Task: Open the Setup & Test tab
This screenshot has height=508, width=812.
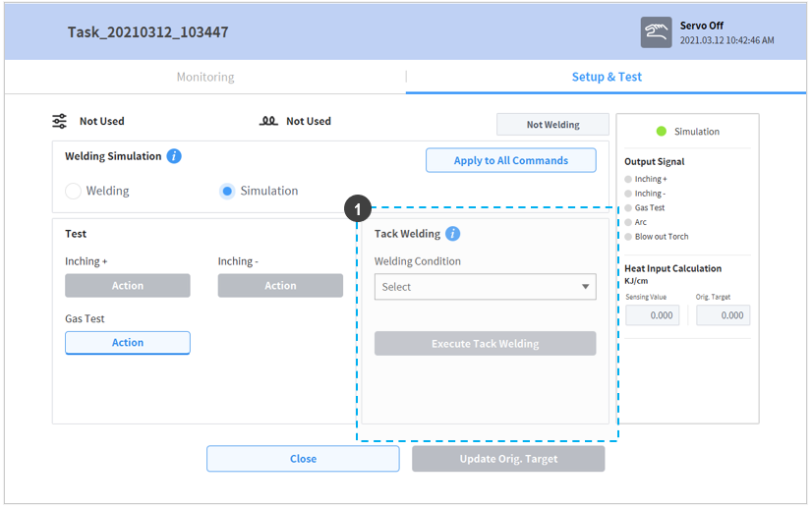Action: coord(607,77)
